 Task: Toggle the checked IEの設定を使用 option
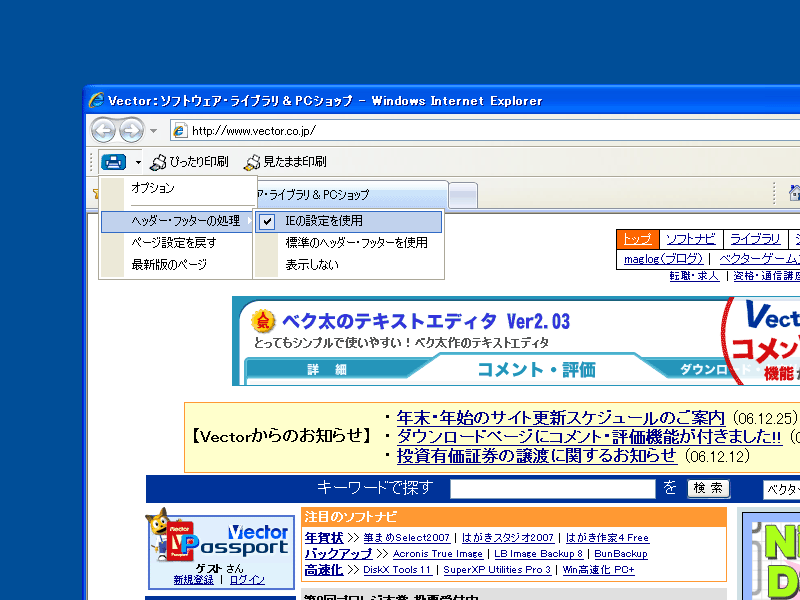pyautogui.click(x=348, y=221)
